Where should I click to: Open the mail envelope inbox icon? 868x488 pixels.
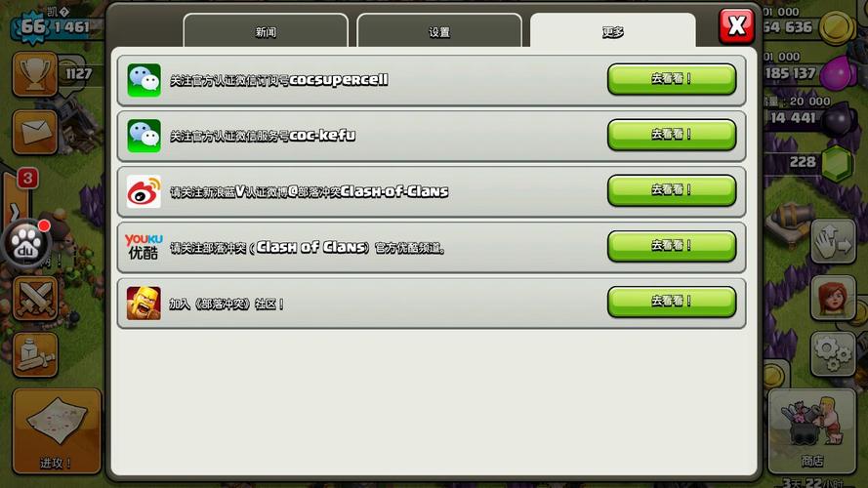[35, 132]
